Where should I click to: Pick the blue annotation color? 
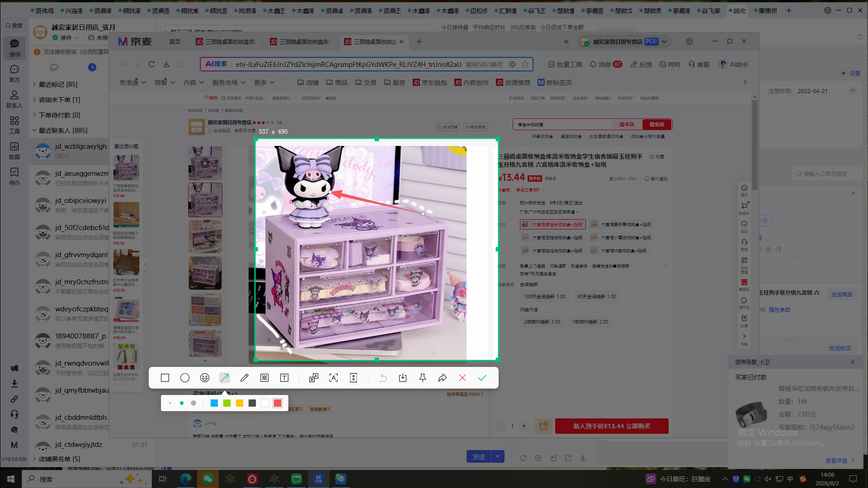click(x=214, y=403)
